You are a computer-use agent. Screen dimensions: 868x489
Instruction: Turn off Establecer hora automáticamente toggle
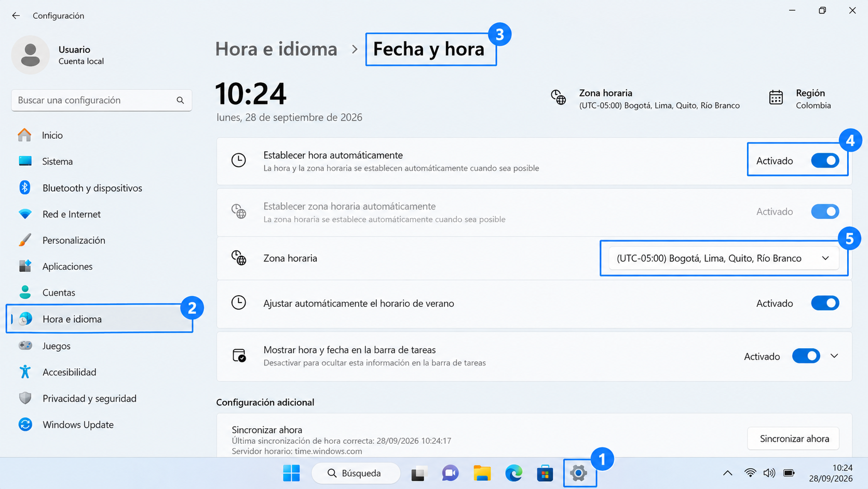coord(825,161)
